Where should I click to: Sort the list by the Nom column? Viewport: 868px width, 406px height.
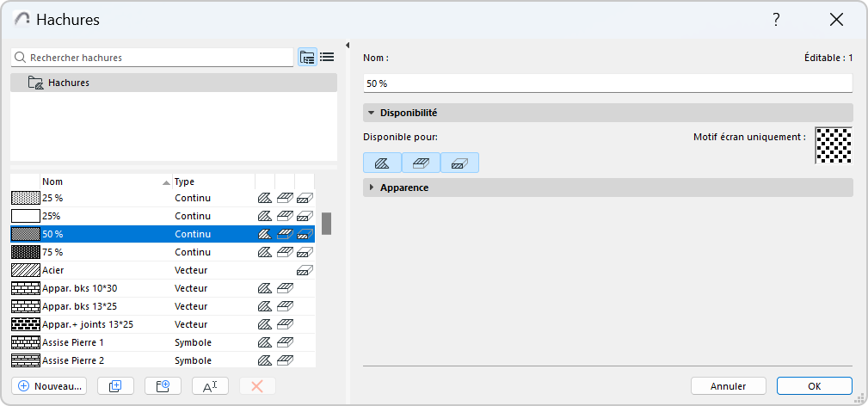103,181
